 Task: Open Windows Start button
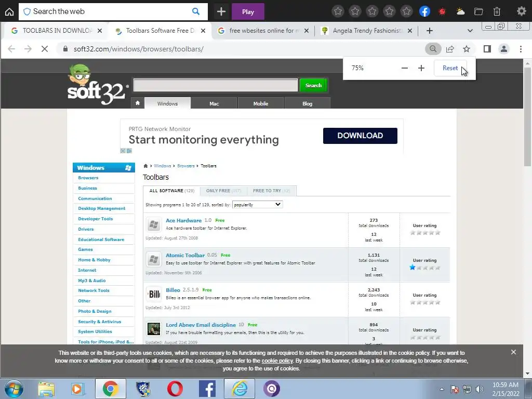point(14,389)
